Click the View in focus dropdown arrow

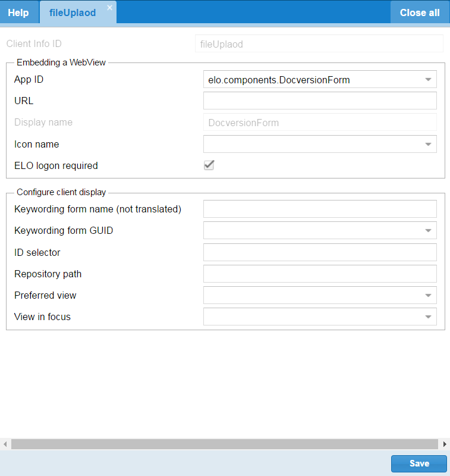(427, 317)
